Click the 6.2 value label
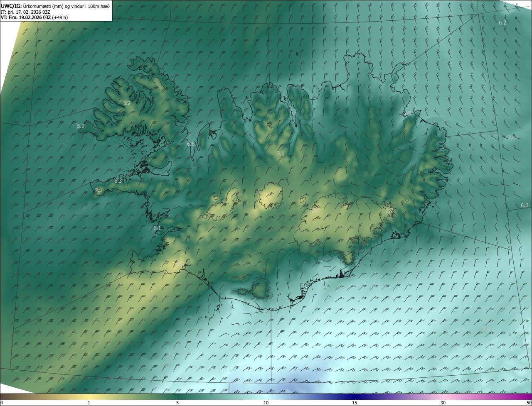The height and width of the screenshot is (406, 532). pyautogui.click(x=502, y=22)
